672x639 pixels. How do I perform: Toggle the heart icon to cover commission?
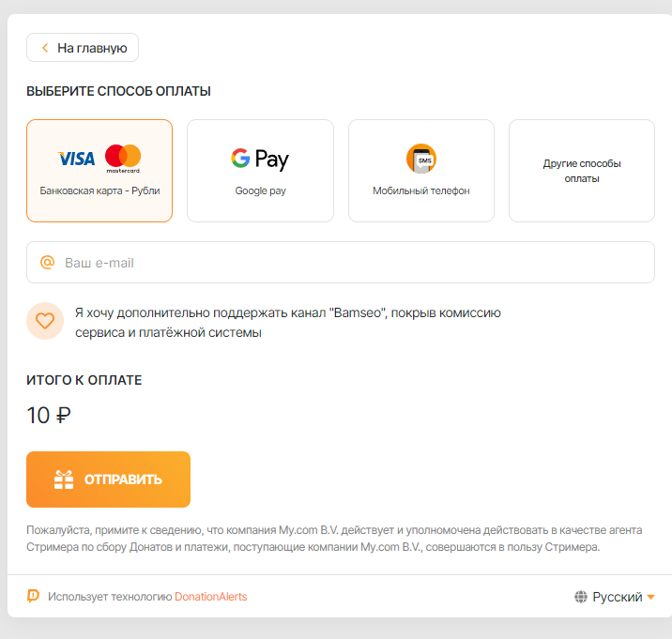45,321
